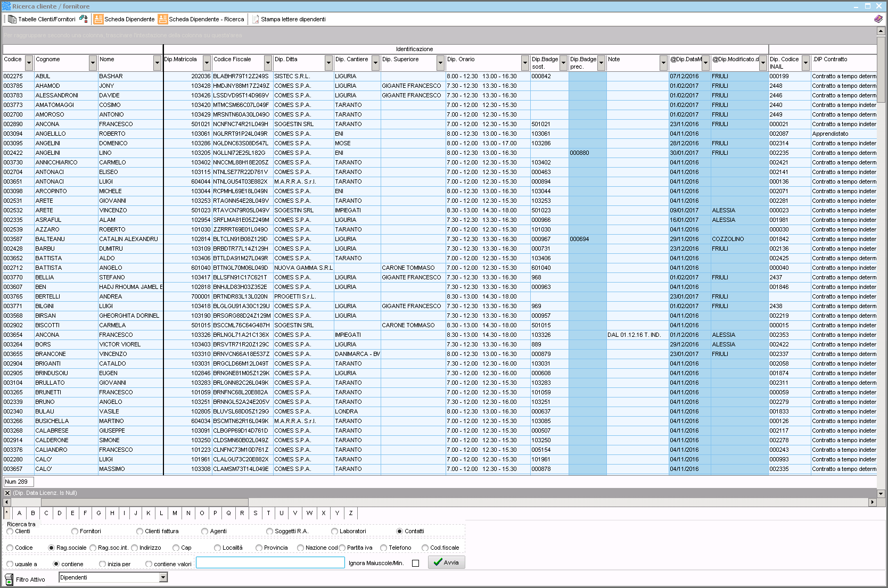The image size is (888, 588).
Task: Select the 'contiene valori' match option
Action: coord(149,564)
